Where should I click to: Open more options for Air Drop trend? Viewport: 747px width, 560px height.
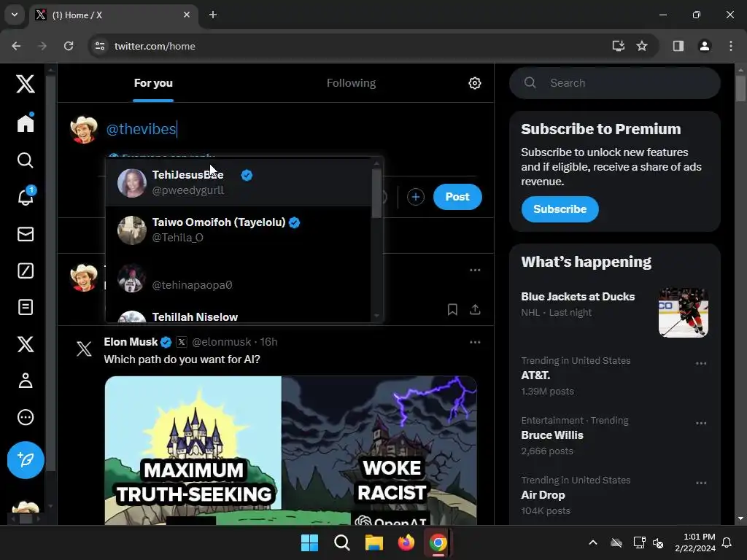click(701, 483)
